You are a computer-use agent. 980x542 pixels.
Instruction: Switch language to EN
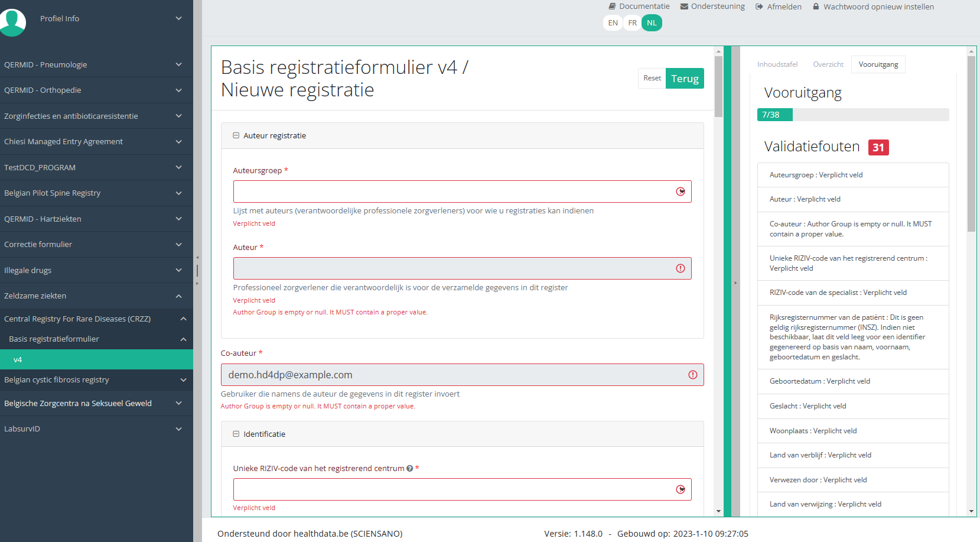click(613, 23)
